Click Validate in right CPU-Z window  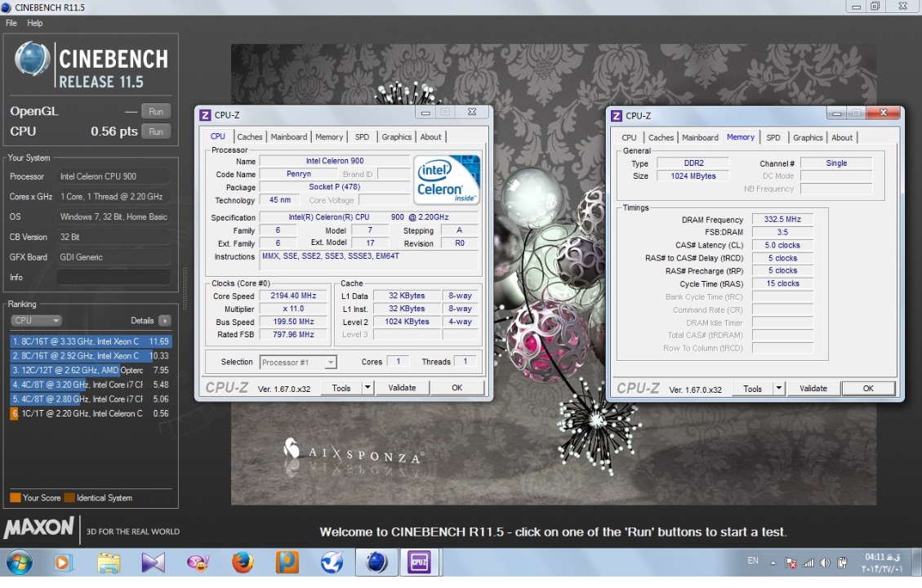click(x=813, y=389)
